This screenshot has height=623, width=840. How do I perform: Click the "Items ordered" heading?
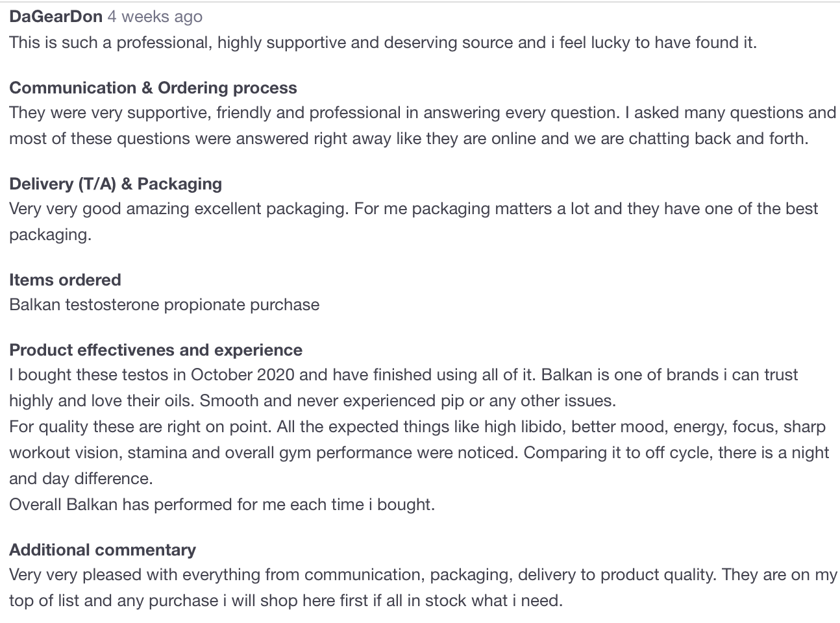pos(65,280)
